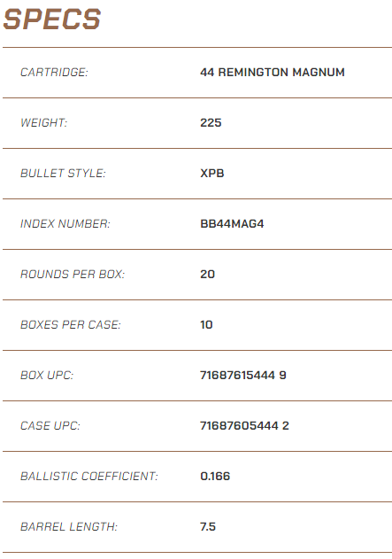Click the weight value 225
Image resolution: width=392 pixels, height=559 pixels.
point(211,123)
